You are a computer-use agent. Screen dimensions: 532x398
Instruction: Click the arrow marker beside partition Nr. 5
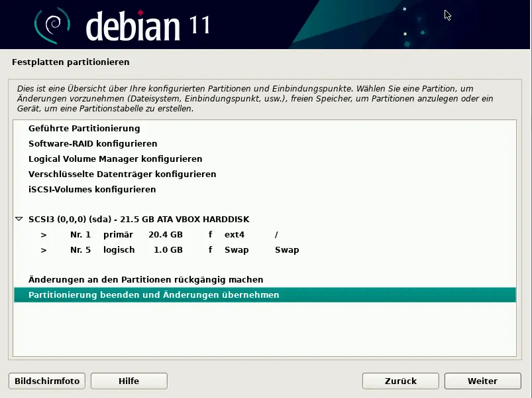[44, 250]
